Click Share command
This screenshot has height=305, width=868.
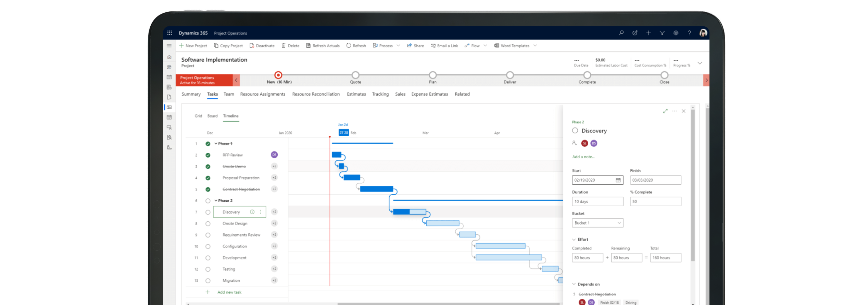click(415, 46)
